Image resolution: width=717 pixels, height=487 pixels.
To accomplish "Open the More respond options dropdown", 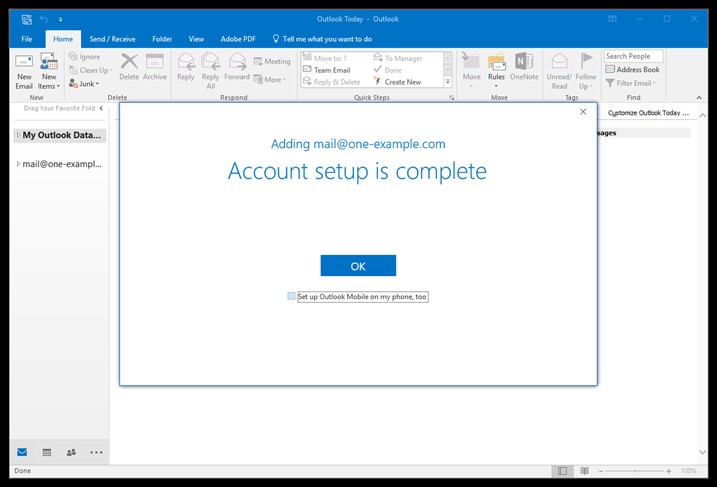I will point(270,80).
